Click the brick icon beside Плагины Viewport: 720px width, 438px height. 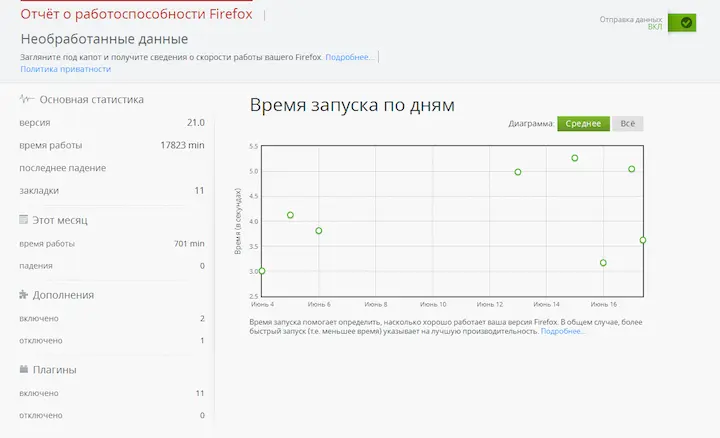tap(24, 369)
